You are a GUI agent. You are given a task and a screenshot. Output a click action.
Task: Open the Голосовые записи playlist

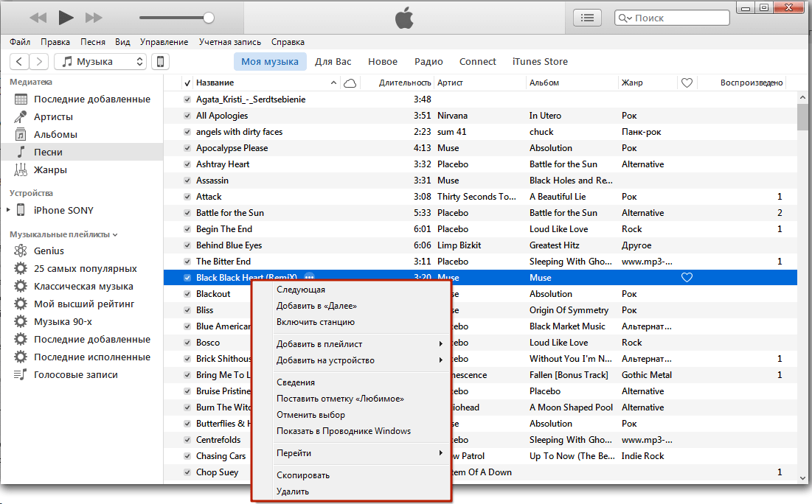(x=82, y=374)
